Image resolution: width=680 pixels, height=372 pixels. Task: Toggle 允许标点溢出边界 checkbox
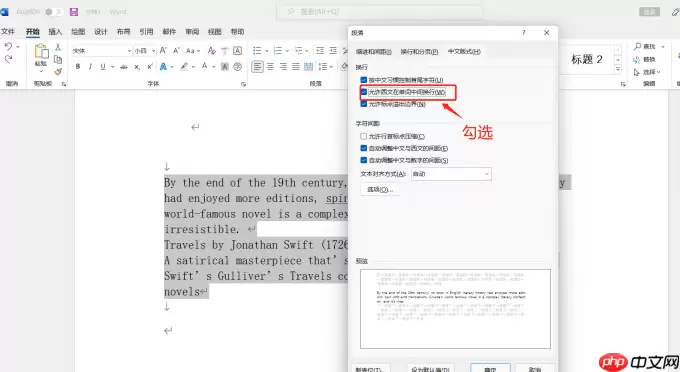click(x=363, y=104)
